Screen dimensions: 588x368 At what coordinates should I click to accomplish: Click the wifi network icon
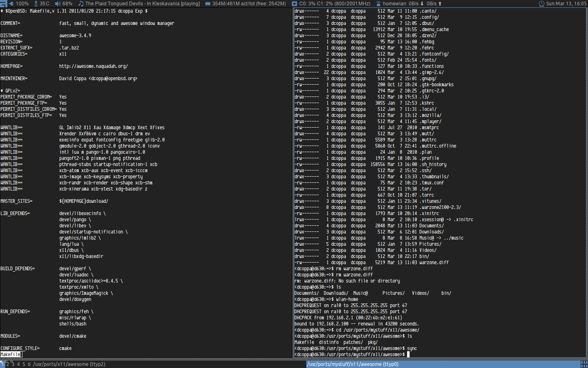[378, 4]
